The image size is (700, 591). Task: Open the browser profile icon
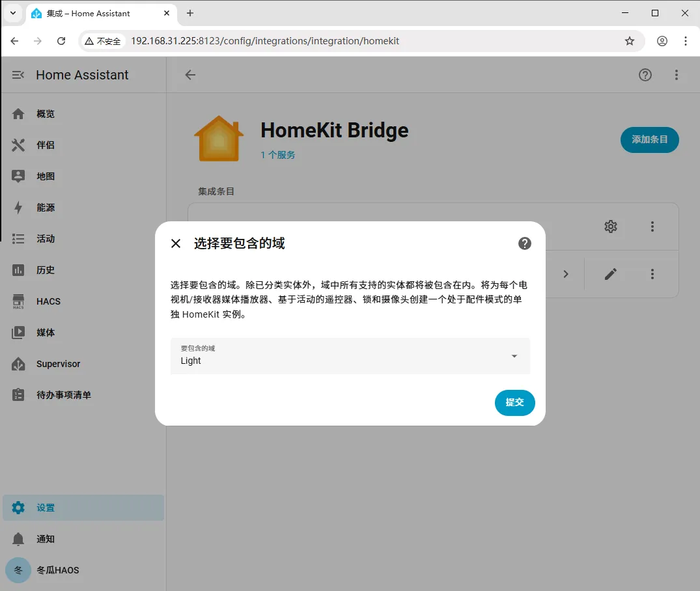(662, 41)
